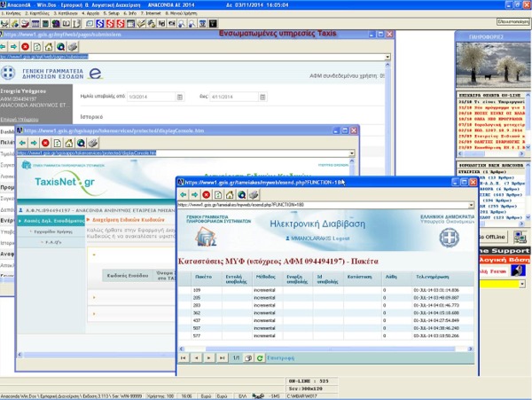The image size is (532, 400).
Task: Click horizontal scrollbar of the packets table
Action: click(330, 349)
